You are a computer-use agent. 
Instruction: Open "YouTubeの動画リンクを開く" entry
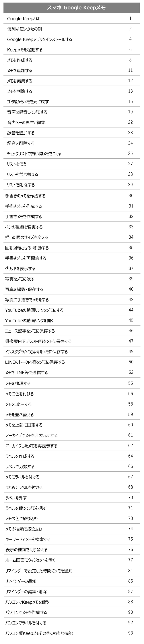click(29, 320)
